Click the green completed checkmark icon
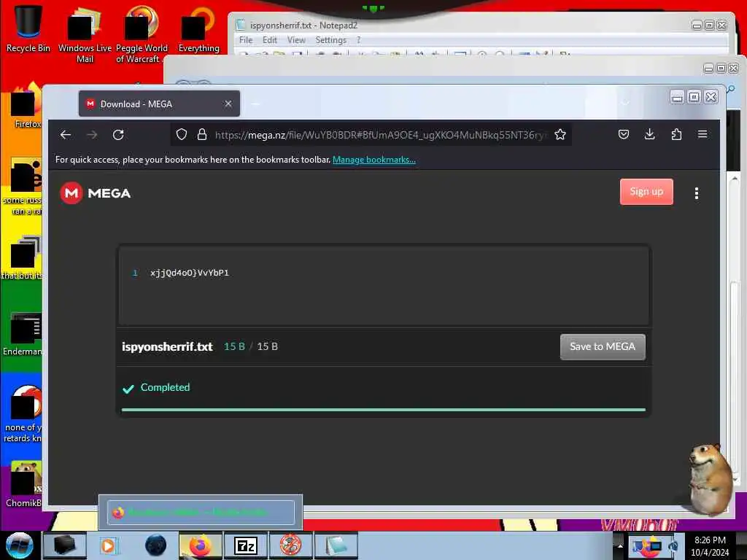The image size is (747, 560). 128,389
